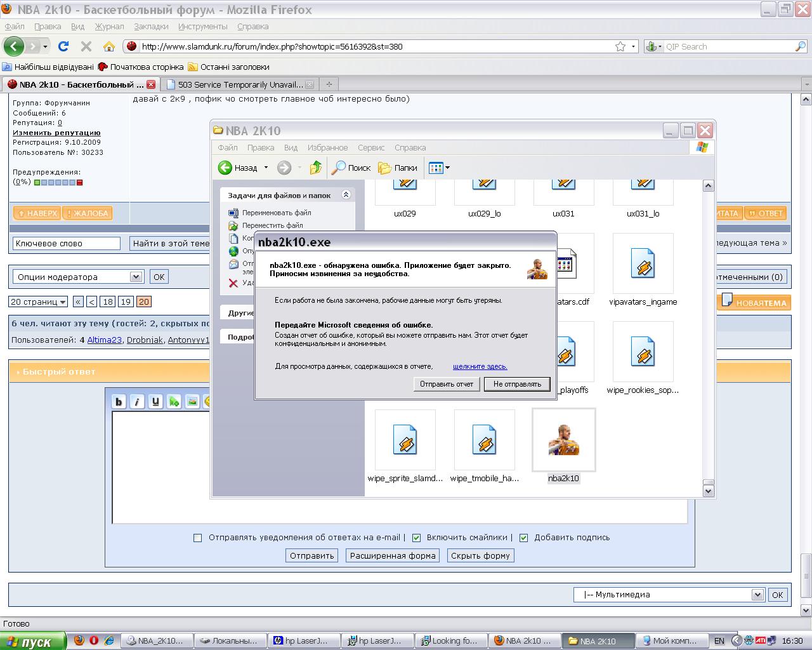The height and width of the screenshot is (650, 812).
Task: Open the Firefox home page icon
Action: coord(109,46)
